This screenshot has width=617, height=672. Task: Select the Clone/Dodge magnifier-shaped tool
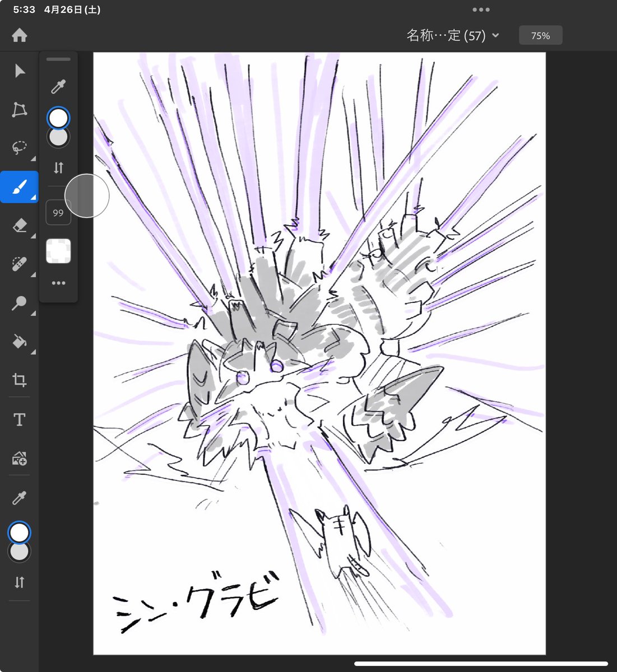[20, 304]
